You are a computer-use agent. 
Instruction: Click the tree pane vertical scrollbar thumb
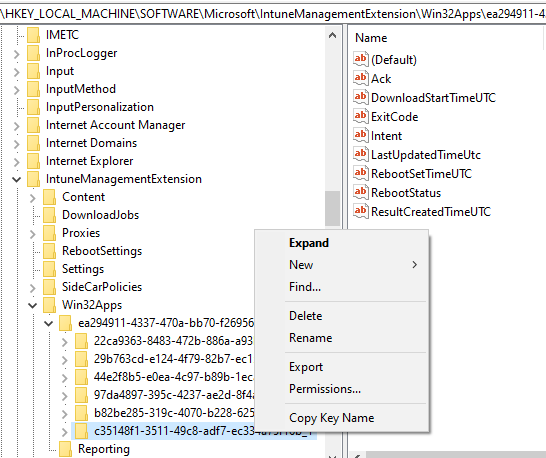[333, 208]
